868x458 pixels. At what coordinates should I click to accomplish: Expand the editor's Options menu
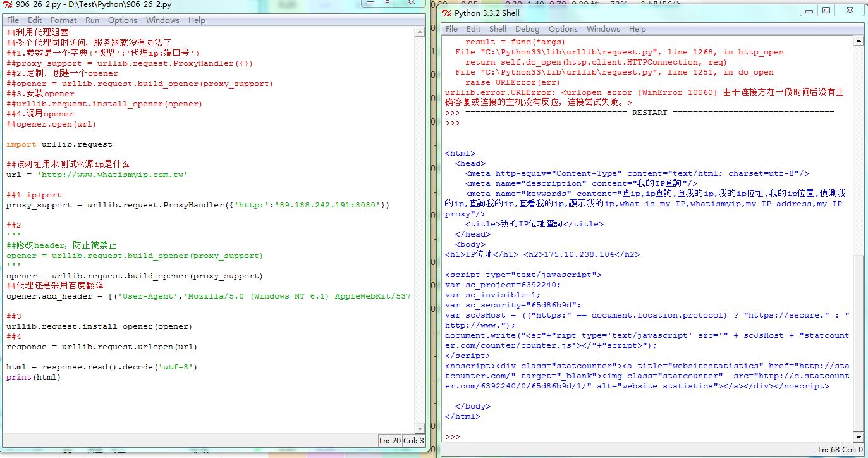click(x=122, y=20)
